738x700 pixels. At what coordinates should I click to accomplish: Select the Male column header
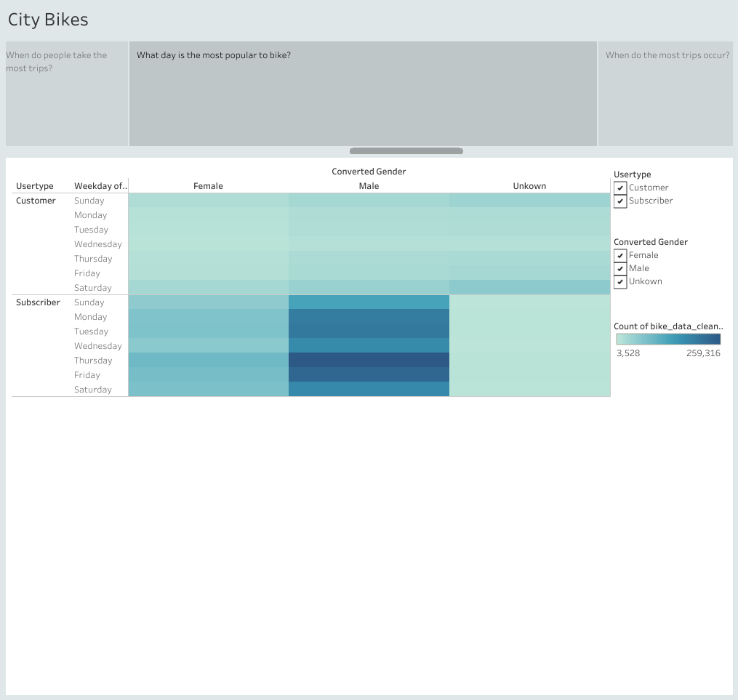[369, 186]
